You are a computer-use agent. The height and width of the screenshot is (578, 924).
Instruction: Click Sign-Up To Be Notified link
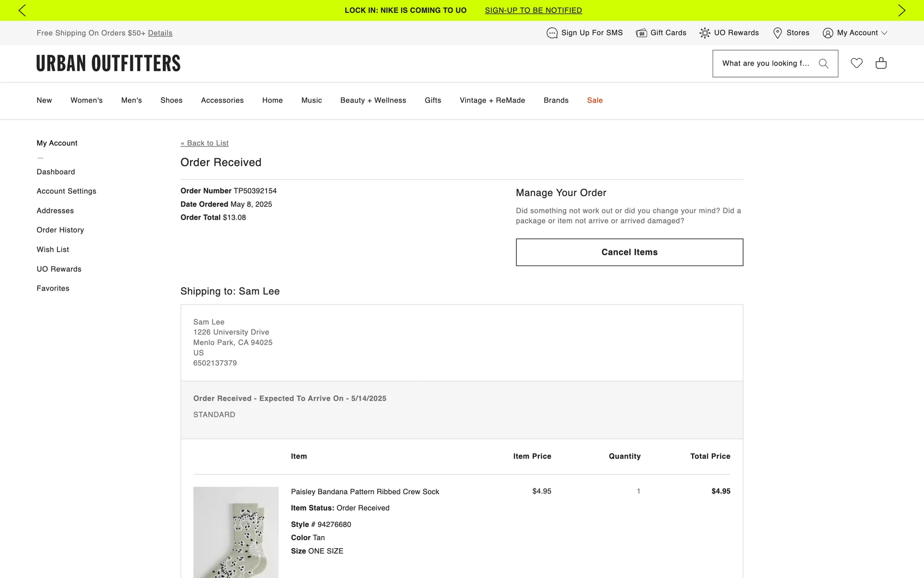533,11
